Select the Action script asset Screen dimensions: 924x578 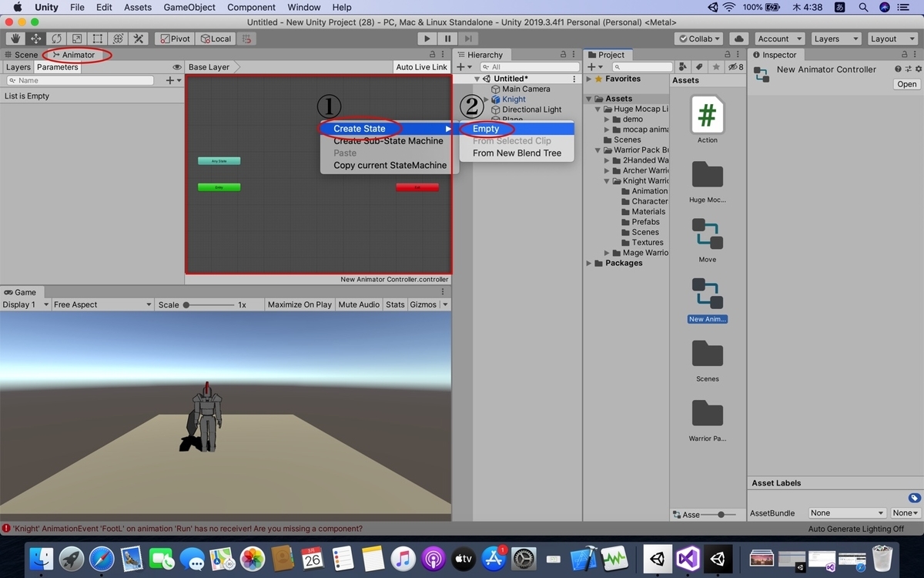click(x=707, y=120)
